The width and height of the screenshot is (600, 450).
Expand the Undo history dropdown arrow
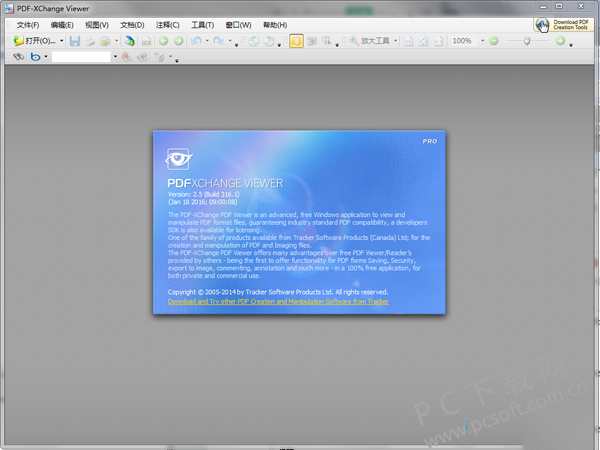207,41
